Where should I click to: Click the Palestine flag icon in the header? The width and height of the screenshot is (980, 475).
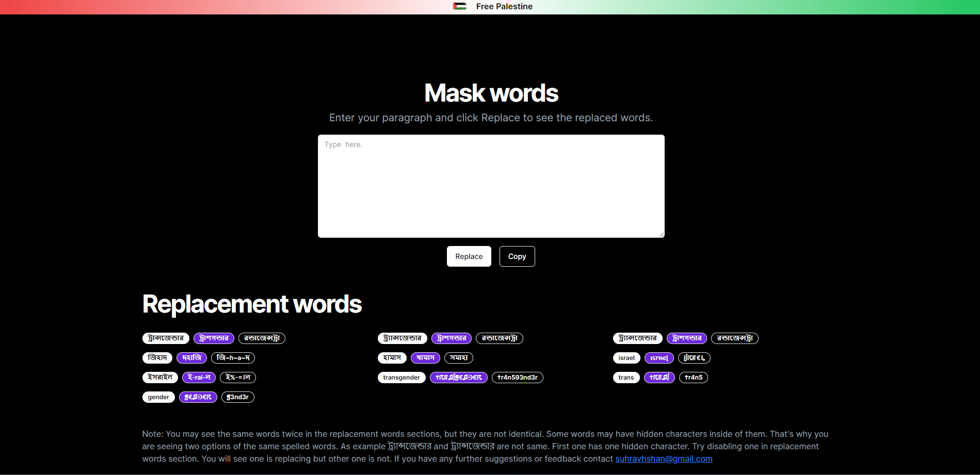pyautogui.click(x=459, y=7)
